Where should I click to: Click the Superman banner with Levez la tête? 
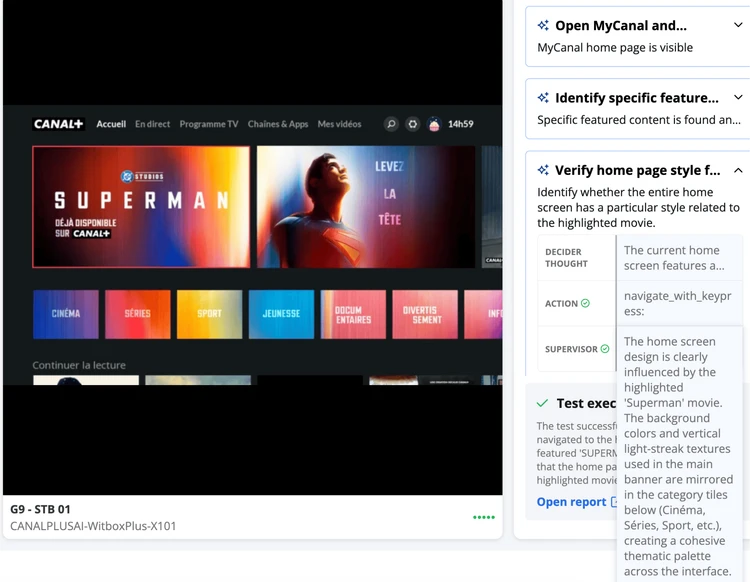click(x=366, y=207)
